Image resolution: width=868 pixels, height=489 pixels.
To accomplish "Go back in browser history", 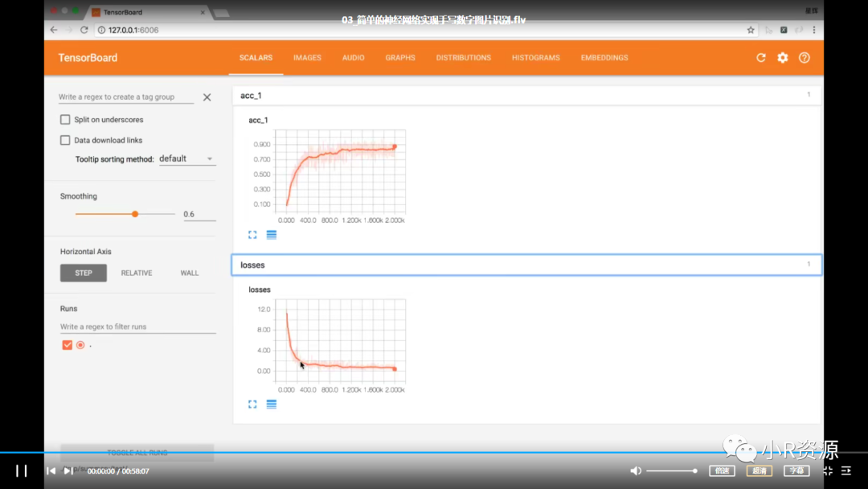I will (54, 30).
